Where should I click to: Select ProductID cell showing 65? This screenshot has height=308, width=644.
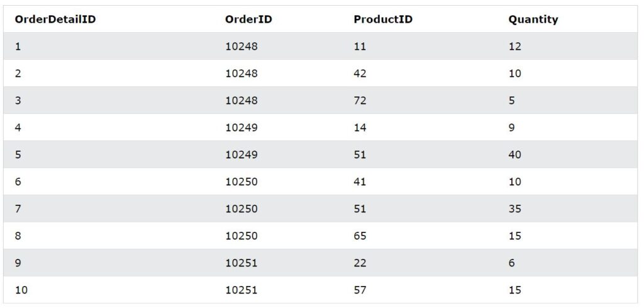360,236
